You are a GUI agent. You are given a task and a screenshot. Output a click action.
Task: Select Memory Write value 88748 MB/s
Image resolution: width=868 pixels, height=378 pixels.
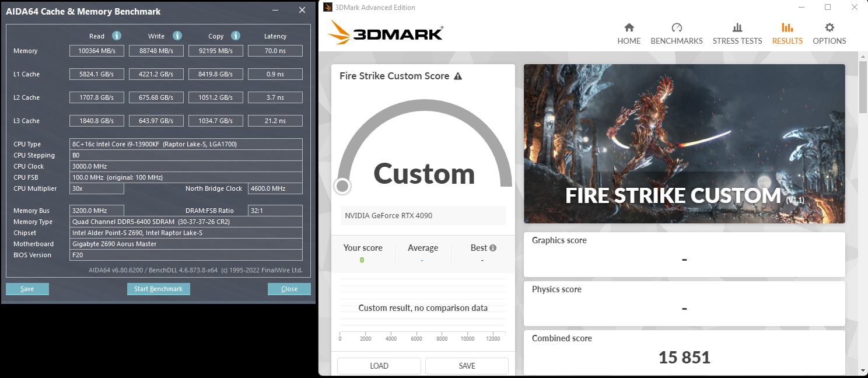coord(156,51)
